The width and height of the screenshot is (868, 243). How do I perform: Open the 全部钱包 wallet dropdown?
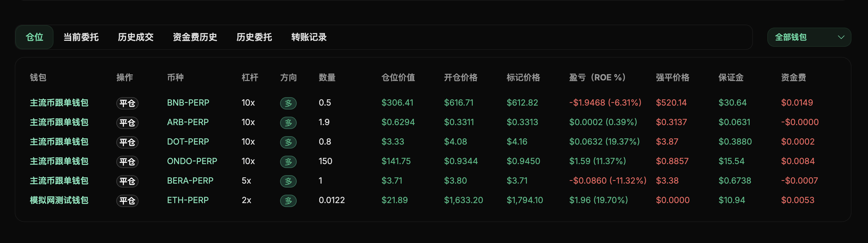point(809,37)
